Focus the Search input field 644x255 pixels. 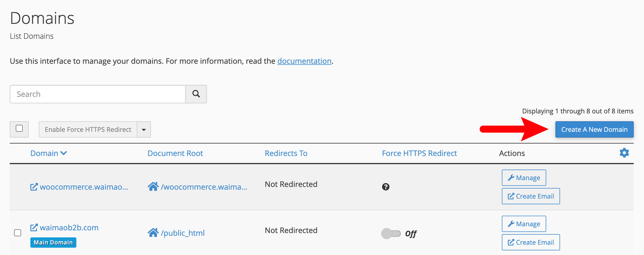tap(98, 94)
